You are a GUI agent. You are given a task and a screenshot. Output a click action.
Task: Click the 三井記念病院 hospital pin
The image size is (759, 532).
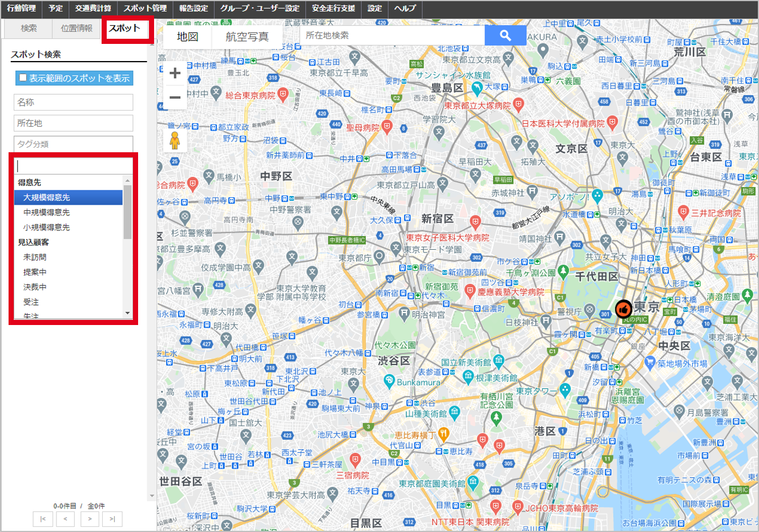tap(683, 213)
